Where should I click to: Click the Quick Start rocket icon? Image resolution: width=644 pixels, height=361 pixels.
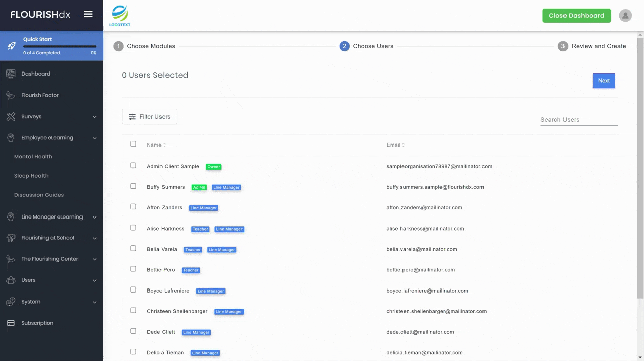tap(11, 46)
